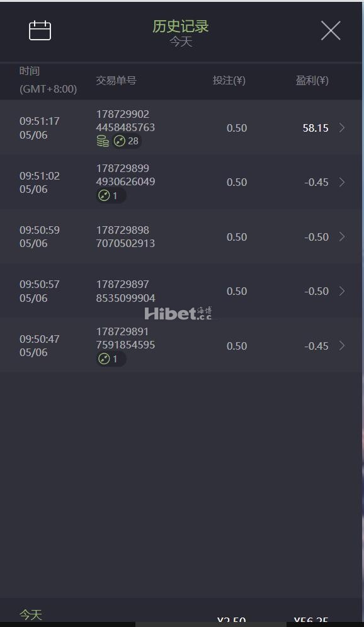Open the calendar date picker icon

[x=40, y=30]
